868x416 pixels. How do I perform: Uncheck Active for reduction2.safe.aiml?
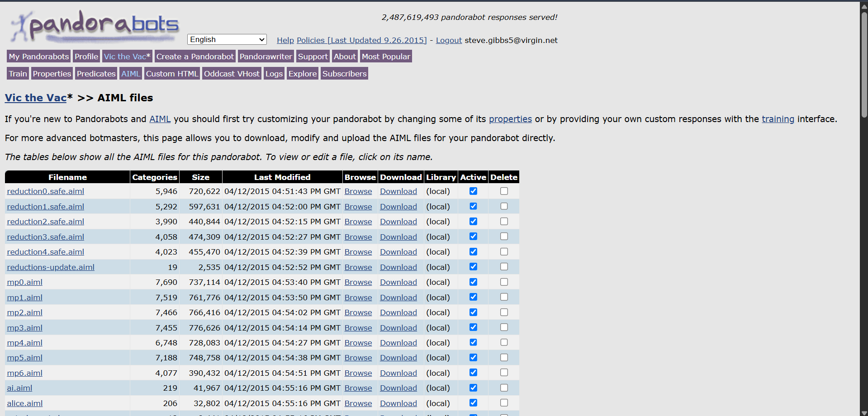click(473, 222)
